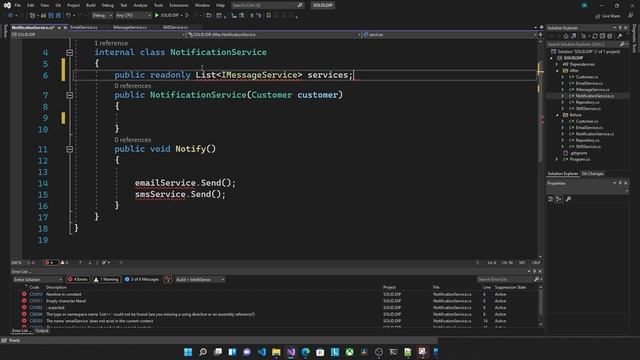
Task: Open the Build menu
Action: [91, 5]
